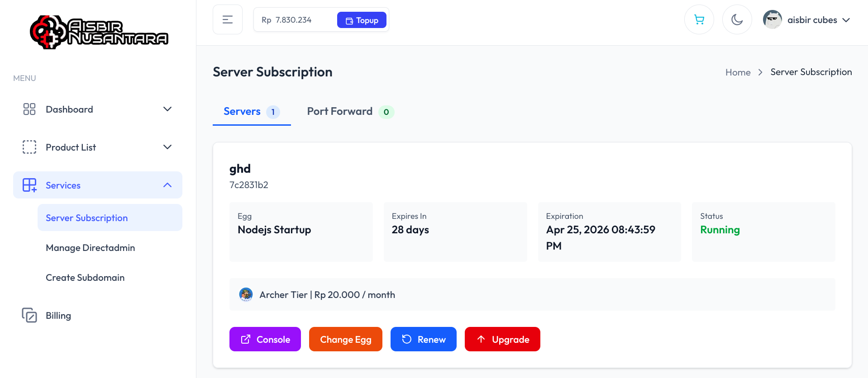This screenshot has width=868, height=378.
Task: Expand the Dashboard menu chevron
Action: (x=167, y=109)
